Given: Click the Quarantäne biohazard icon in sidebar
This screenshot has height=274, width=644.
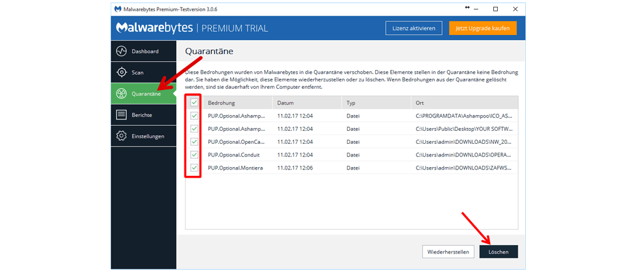Looking at the screenshot, I should (121, 94).
